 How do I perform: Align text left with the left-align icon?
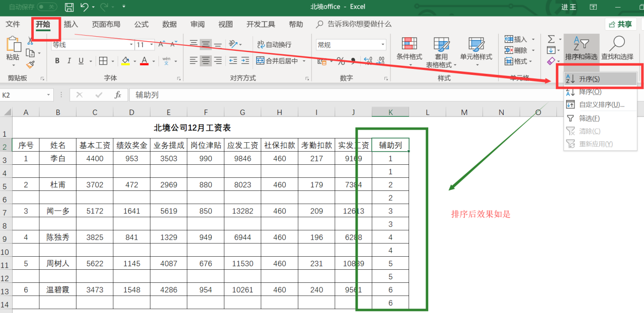(194, 61)
